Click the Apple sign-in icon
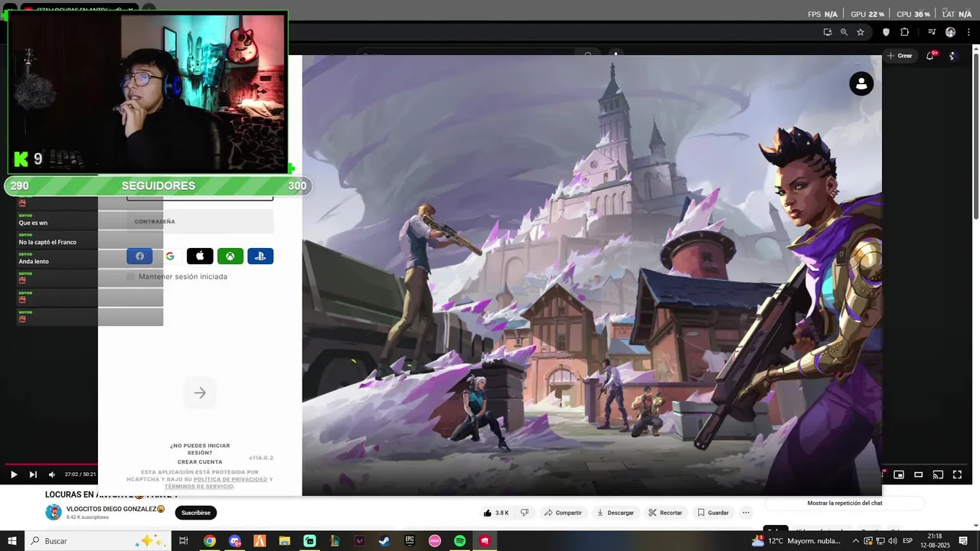 coord(200,256)
